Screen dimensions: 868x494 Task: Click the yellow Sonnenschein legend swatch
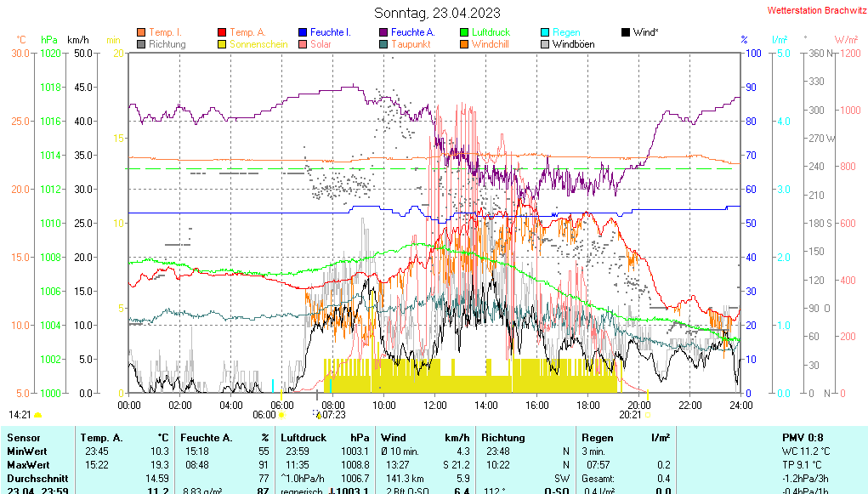(222, 44)
